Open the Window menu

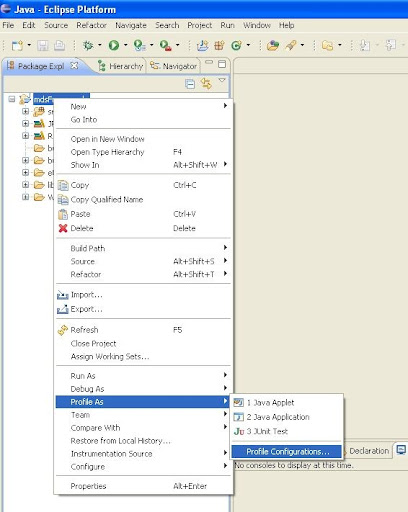click(257, 25)
